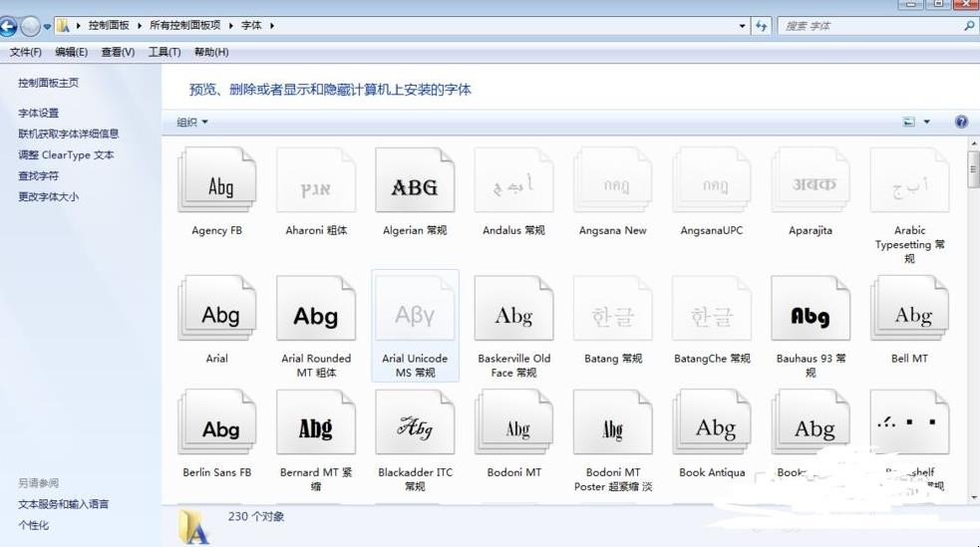Viewport: 980px width, 547px height.
Task: Expand the 组织 dropdown menu
Action: (192, 123)
